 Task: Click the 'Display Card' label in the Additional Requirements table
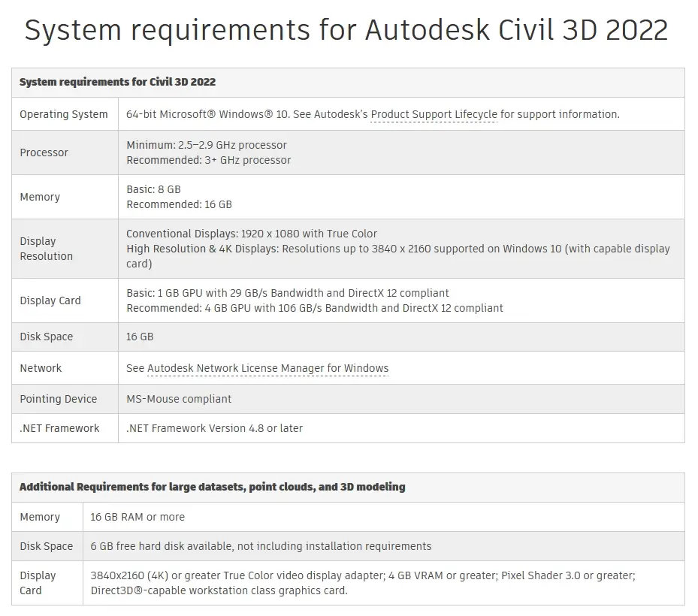coord(38,583)
